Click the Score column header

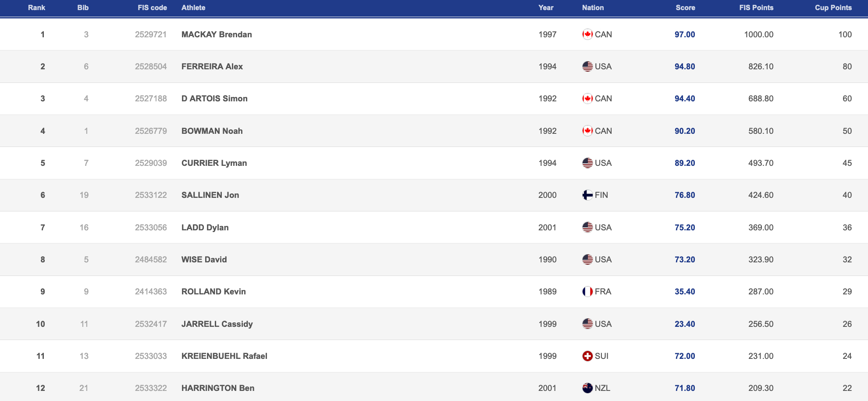click(685, 7)
